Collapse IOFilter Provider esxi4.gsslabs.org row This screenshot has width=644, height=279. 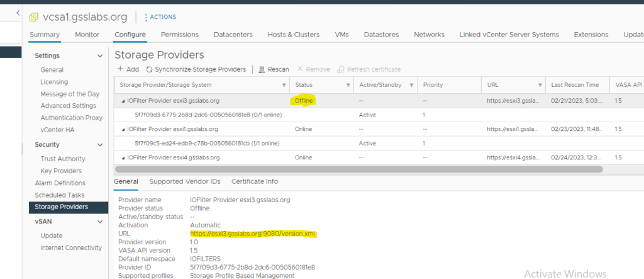[124, 158]
